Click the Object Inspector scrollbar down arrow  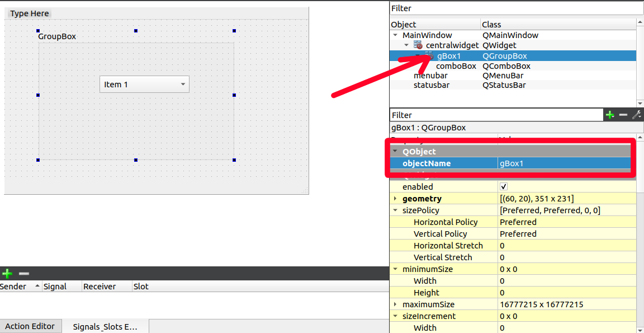(x=640, y=104)
